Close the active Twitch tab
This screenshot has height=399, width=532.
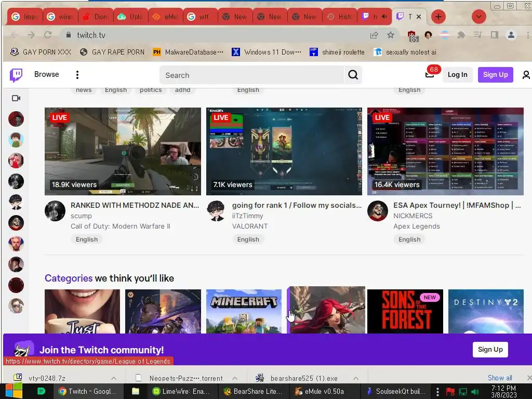coord(419,16)
